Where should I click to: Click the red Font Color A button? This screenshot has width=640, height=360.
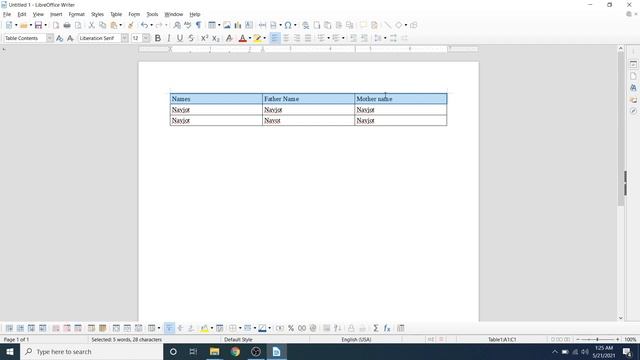[x=243, y=38]
